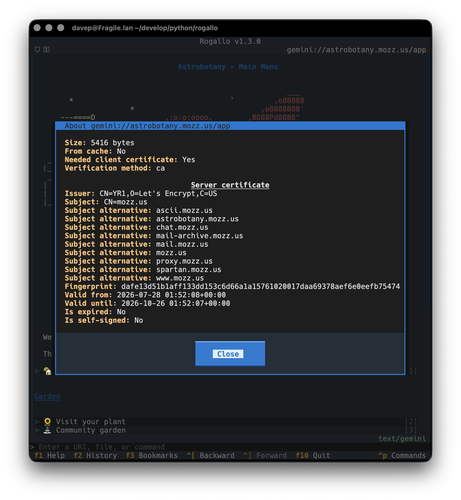Click Verification method: ca line

click(x=115, y=168)
